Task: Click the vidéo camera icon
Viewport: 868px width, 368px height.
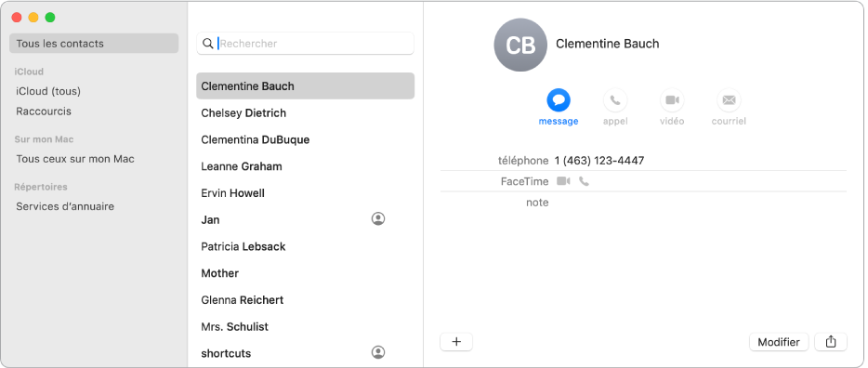Action: tap(672, 100)
